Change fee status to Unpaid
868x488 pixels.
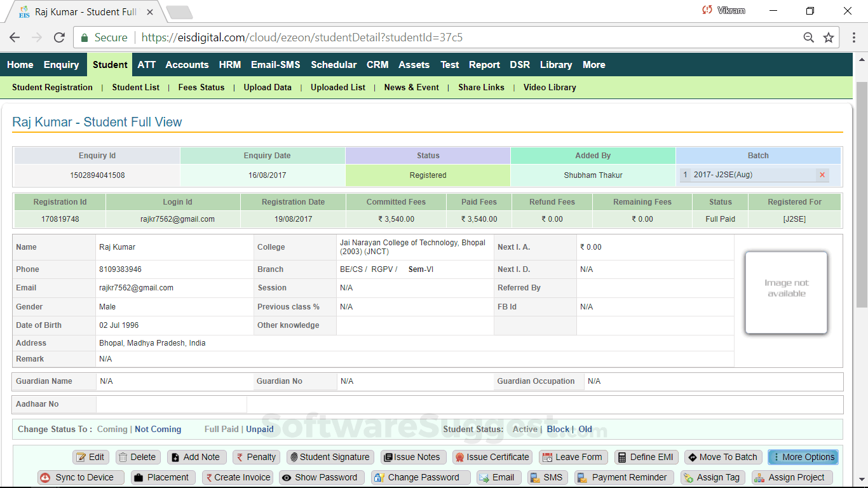tap(260, 430)
